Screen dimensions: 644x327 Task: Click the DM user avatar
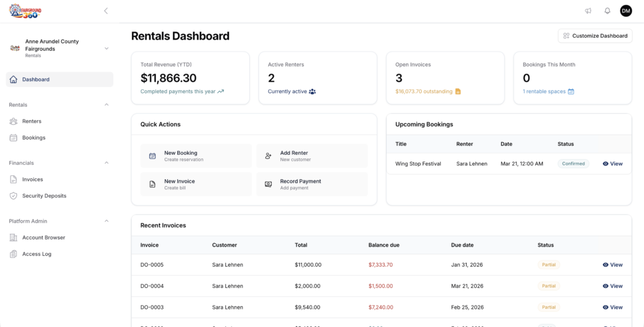point(626,11)
